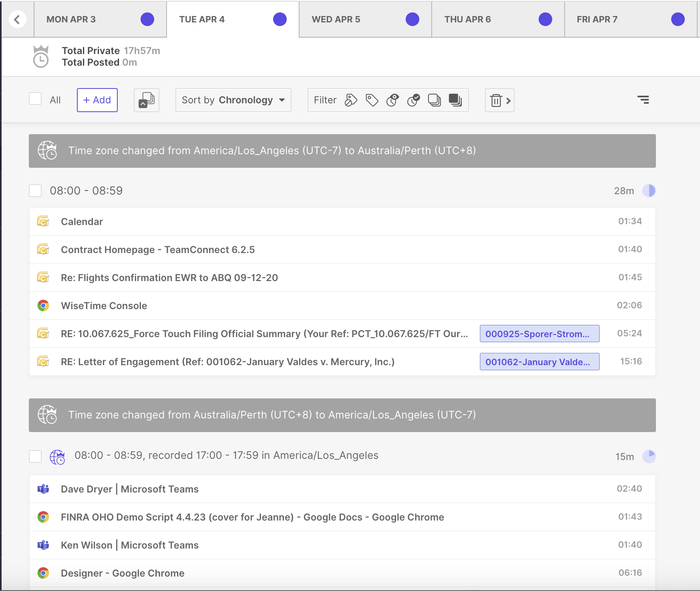The image size is (700, 591).
Task: Select the 08:00 - 08:59 group checkbox
Action: pyautogui.click(x=35, y=191)
